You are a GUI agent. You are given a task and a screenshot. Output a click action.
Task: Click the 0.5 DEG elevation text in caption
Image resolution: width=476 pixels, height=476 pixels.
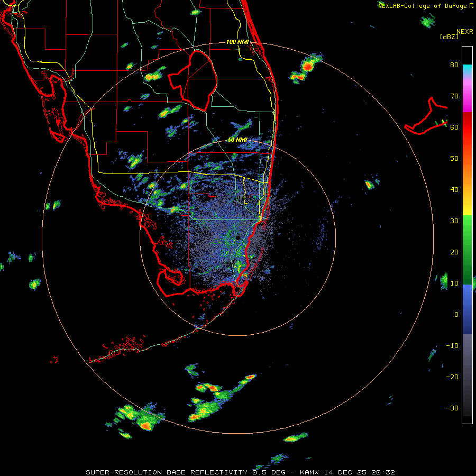tap(272, 472)
